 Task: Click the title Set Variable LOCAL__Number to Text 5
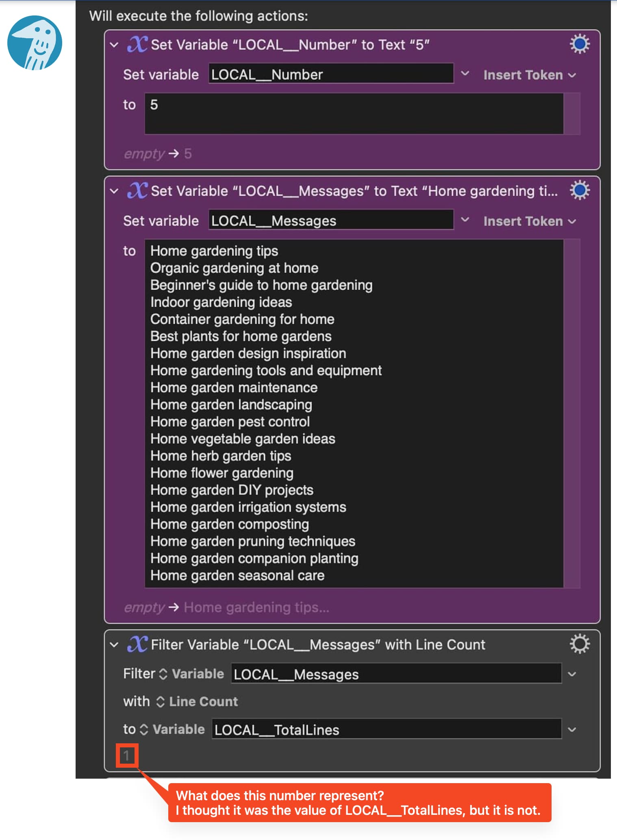(x=290, y=45)
